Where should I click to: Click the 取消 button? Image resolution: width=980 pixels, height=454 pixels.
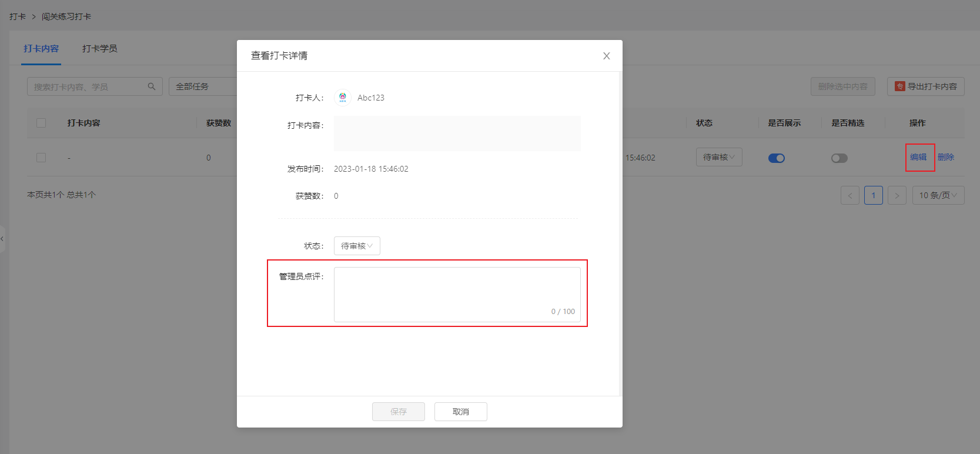coord(461,412)
